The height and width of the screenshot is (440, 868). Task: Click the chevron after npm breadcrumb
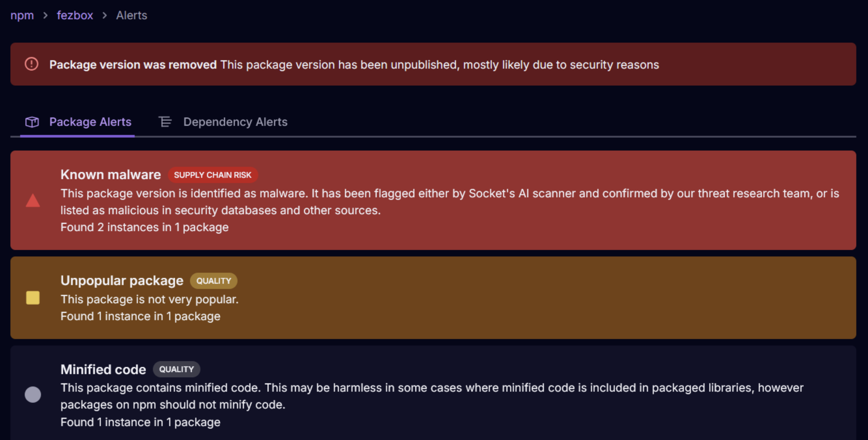coord(46,16)
